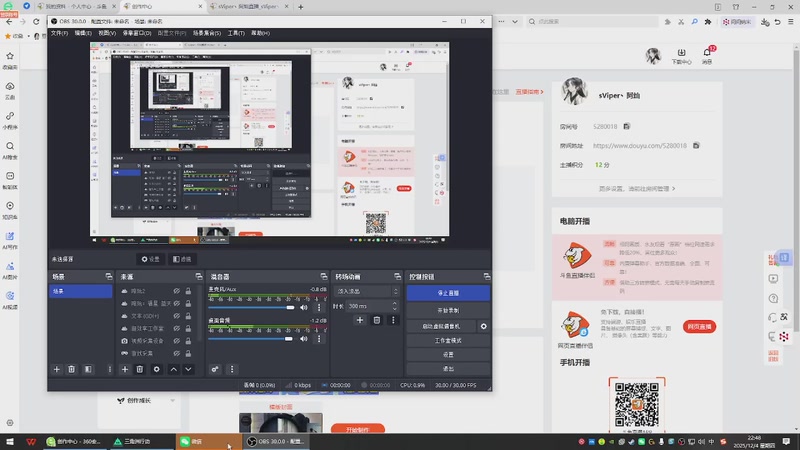The width and height of the screenshot is (800, 450).
Task: Remove the transition with the 转场动画 trash icon
Action: pos(377,320)
